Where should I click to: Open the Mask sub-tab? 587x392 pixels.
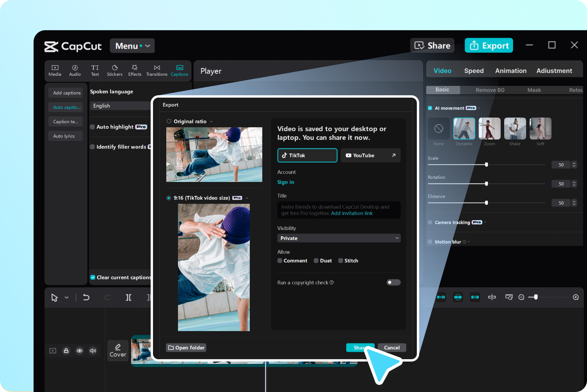point(534,90)
